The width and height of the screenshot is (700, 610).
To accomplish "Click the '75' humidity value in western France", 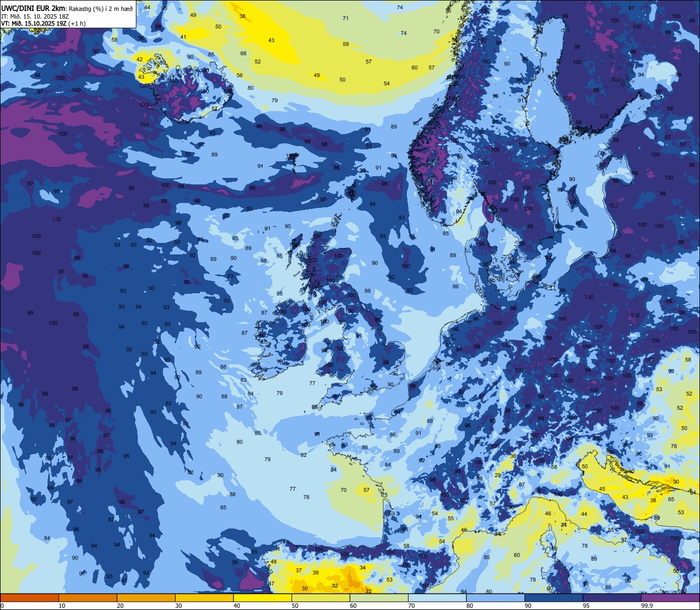I will [384, 495].
